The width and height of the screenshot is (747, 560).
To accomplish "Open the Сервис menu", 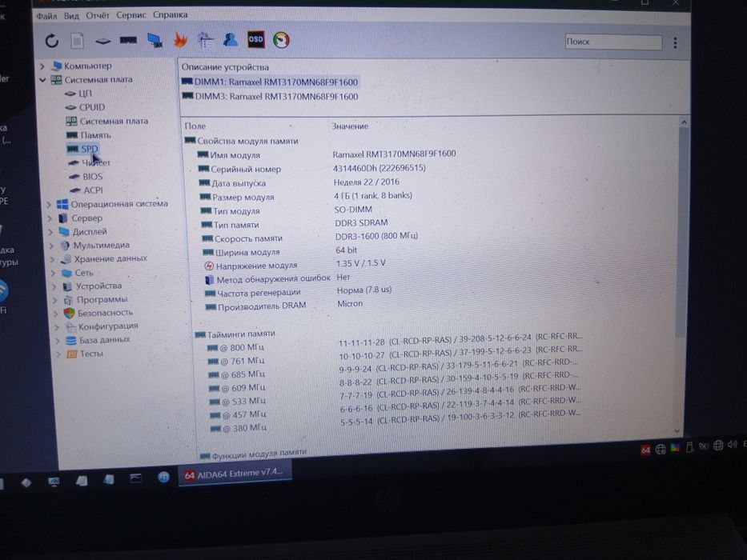I will (131, 14).
